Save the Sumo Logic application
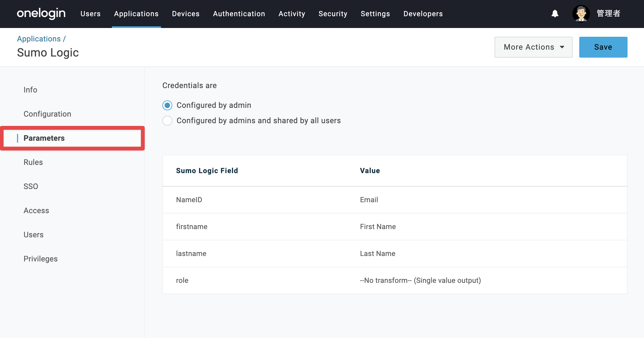The height and width of the screenshot is (338, 644). coord(603,47)
